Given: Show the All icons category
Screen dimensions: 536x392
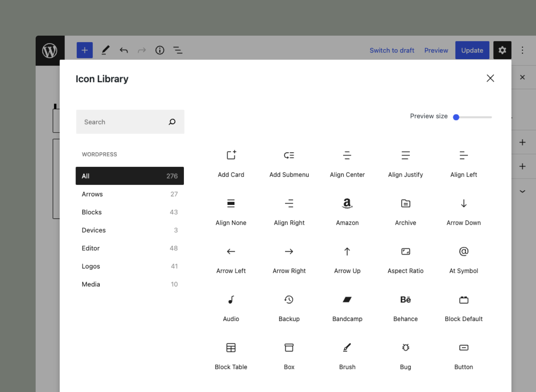Looking at the screenshot, I should 130,176.
